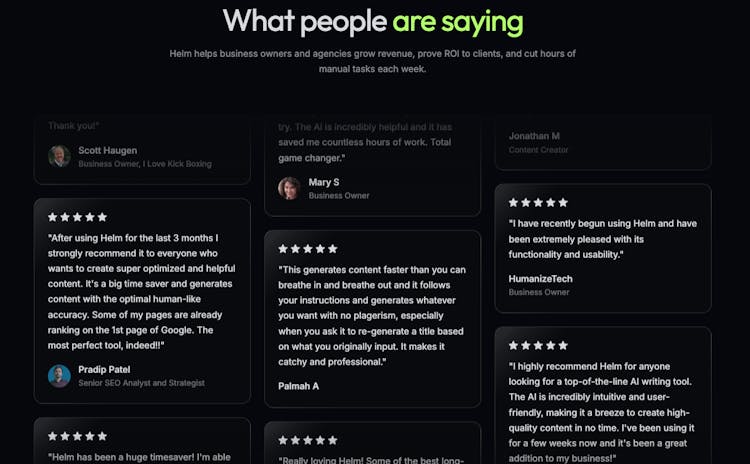Click Scott Haugen's profile avatar
Image resolution: width=750 pixels, height=464 pixels.
pos(60,156)
